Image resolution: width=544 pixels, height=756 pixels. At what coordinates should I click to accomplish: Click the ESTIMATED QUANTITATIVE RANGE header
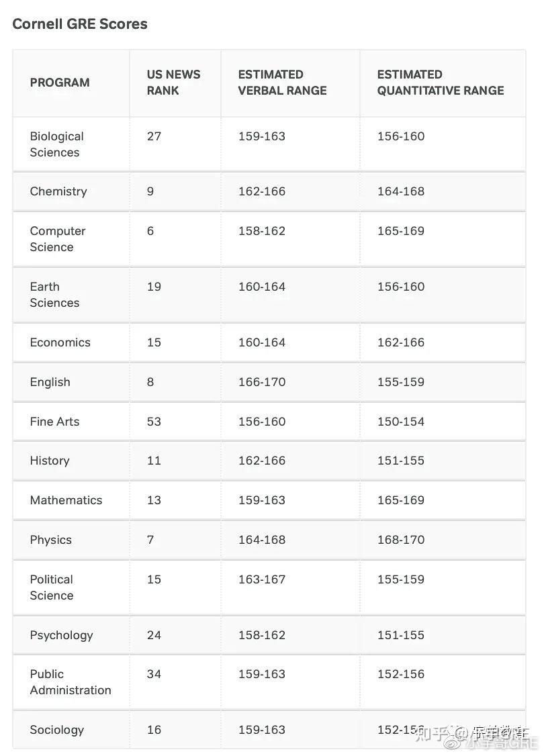(x=440, y=83)
